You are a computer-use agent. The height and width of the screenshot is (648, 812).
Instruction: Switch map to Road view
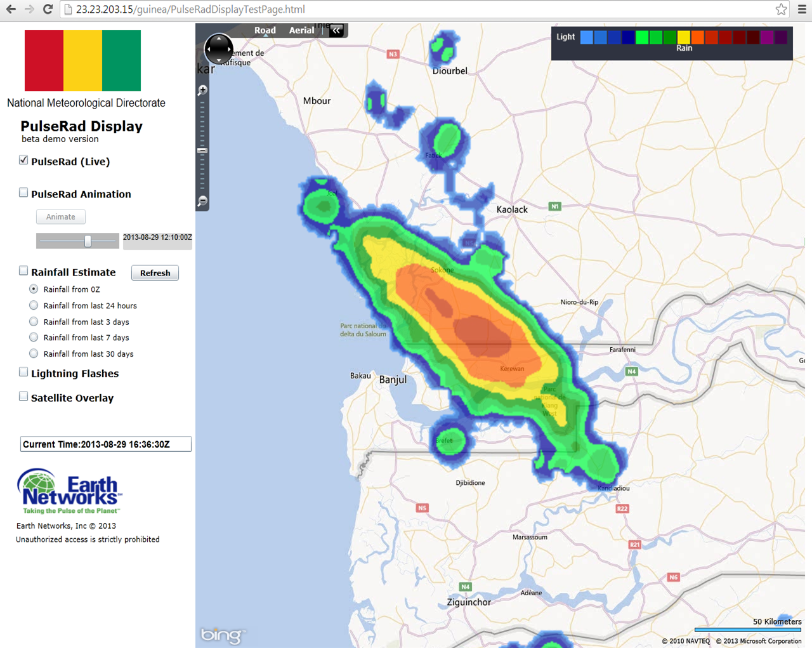[265, 30]
